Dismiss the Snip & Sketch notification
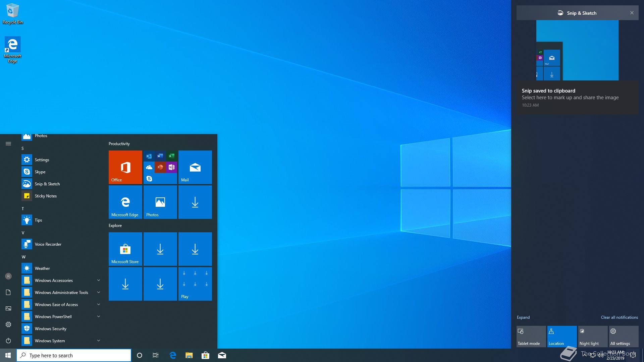 tap(632, 13)
